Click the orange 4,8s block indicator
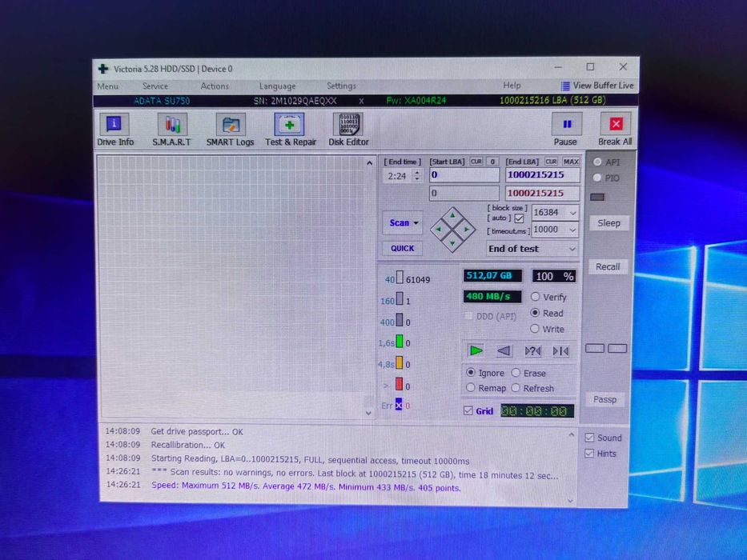The width and height of the screenshot is (747, 560). pos(400,363)
